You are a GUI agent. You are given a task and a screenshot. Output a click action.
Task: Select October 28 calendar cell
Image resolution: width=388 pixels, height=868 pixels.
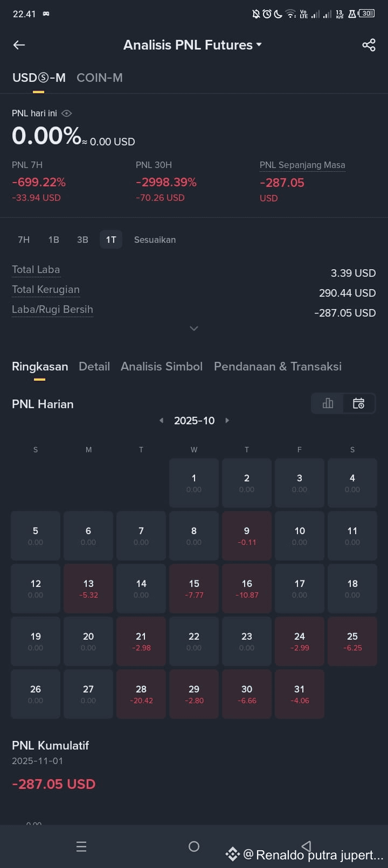point(141,694)
